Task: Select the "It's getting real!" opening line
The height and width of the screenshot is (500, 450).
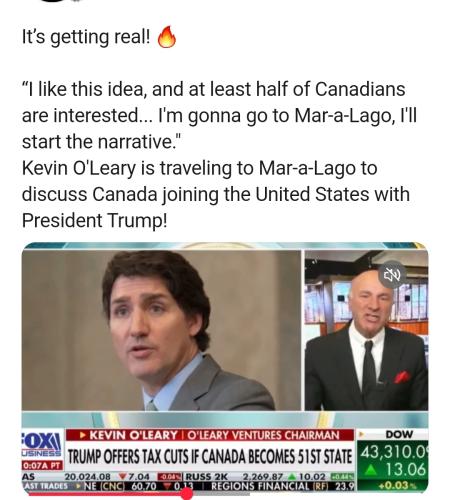Action: point(86,37)
